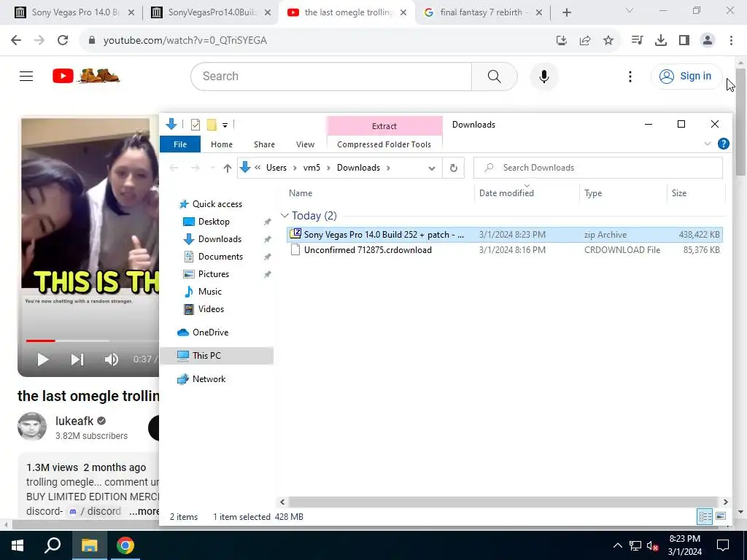Bookmark this page with star icon
The image size is (747, 560).
pos(608,41)
